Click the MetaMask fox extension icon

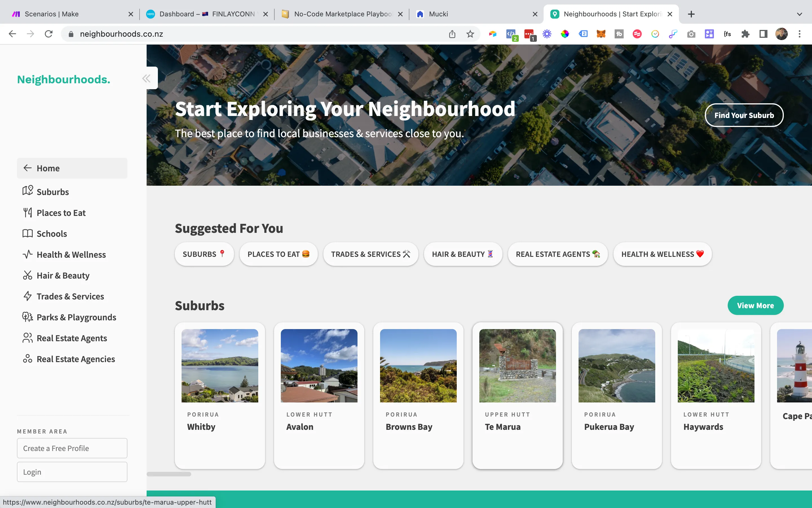pyautogui.click(x=601, y=34)
